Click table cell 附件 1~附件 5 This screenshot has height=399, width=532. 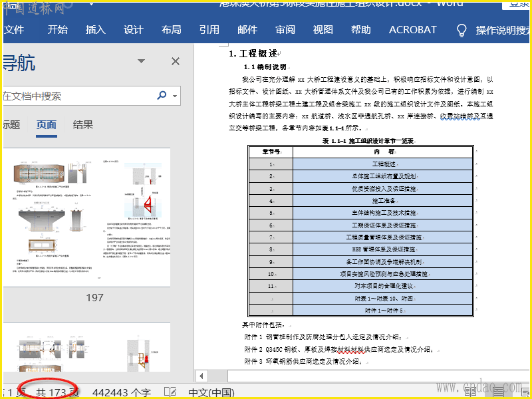tap(383, 311)
